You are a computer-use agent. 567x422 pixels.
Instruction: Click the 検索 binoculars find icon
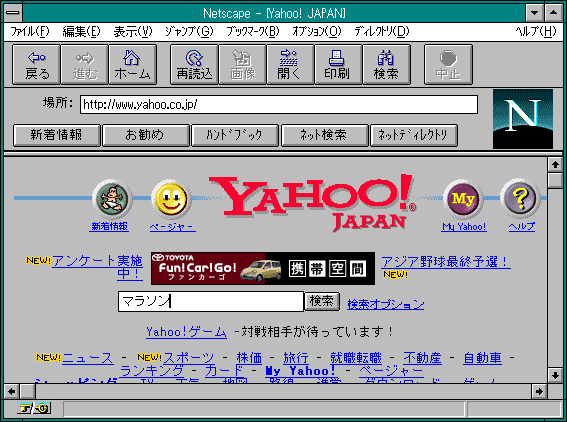point(387,65)
